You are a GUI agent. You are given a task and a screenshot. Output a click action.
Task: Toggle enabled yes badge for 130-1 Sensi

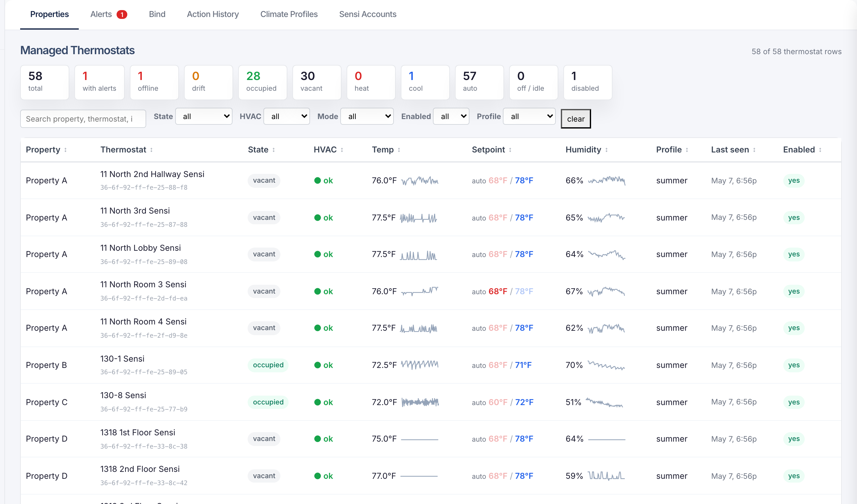tap(794, 365)
